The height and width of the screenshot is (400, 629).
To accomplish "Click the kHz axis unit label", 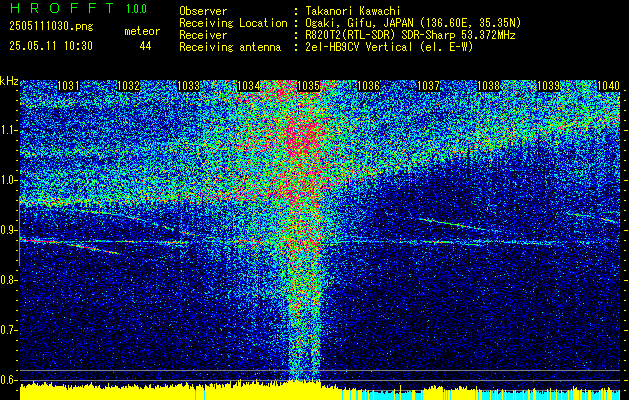I will 9,81.
